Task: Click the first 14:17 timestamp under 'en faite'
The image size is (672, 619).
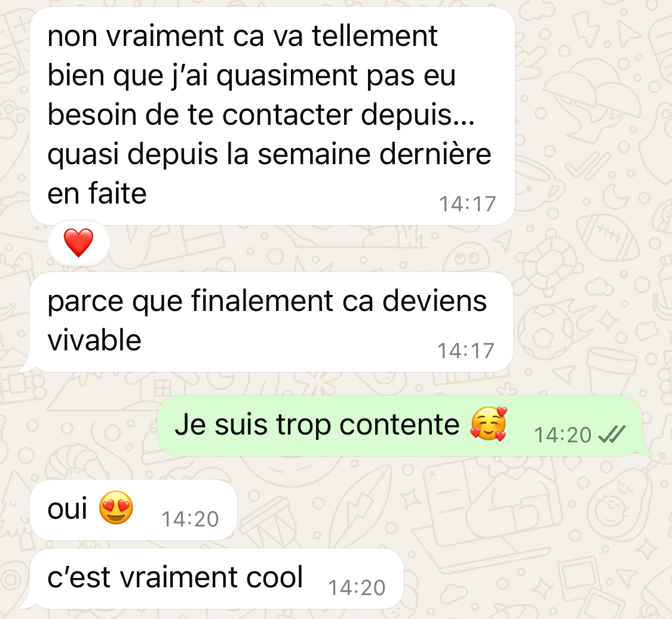Action: coord(468,204)
